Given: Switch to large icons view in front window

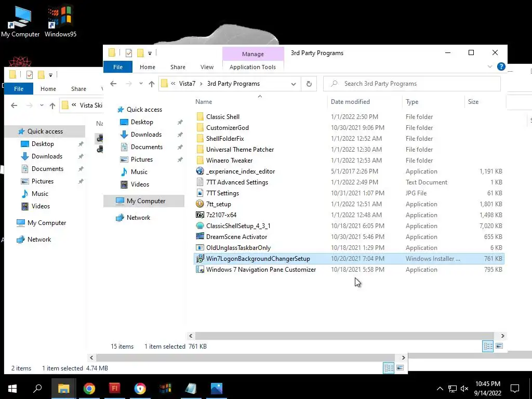Looking at the screenshot, I should [499, 346].
